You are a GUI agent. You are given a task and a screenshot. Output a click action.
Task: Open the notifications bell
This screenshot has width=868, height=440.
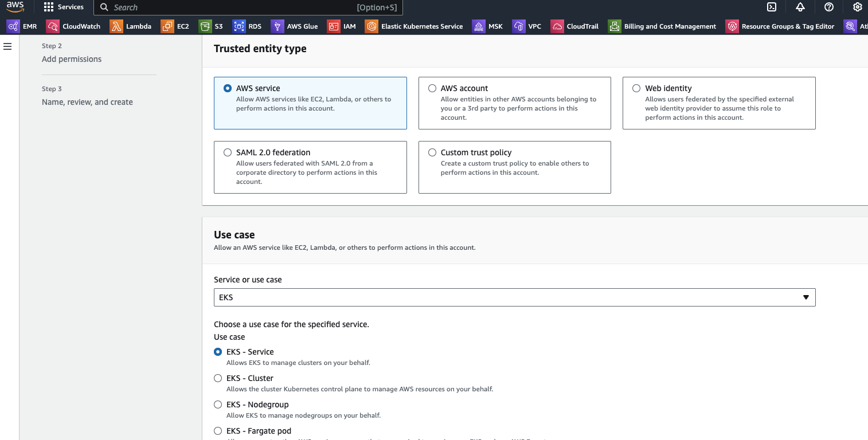pyautogui.click(x=800, y=7)
